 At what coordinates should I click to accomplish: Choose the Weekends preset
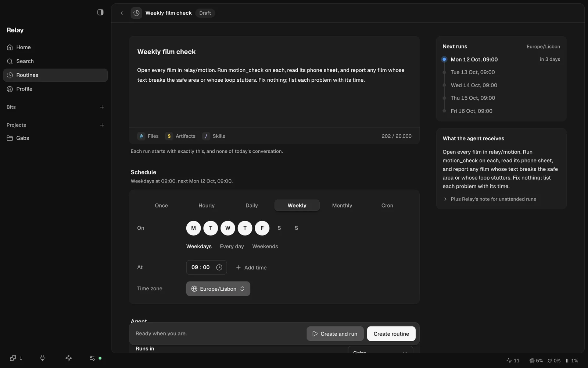(265, 247)
